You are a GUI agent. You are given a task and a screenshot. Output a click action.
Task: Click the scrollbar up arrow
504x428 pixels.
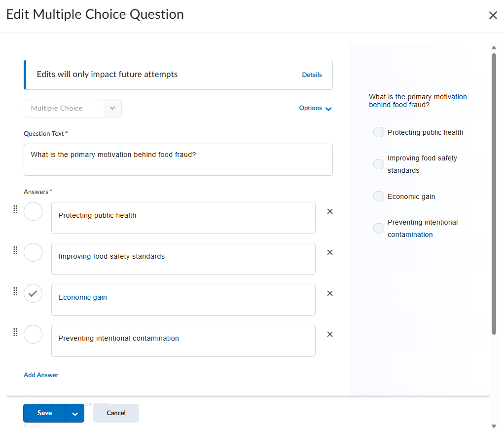pos(494,47)
